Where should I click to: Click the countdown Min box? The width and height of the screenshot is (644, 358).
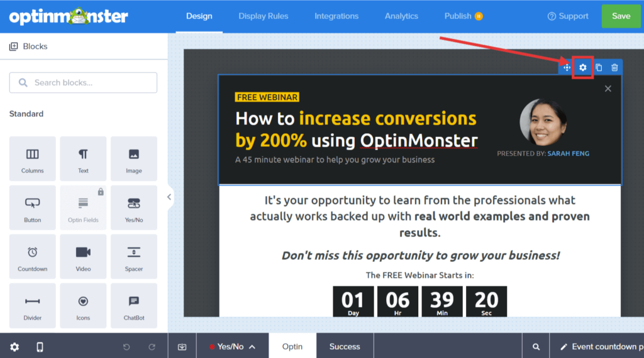click(442, 301)
